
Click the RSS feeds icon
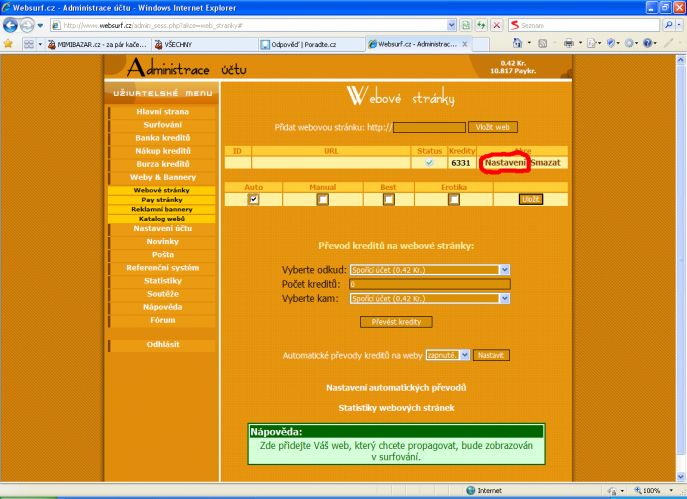coord(542,43)
